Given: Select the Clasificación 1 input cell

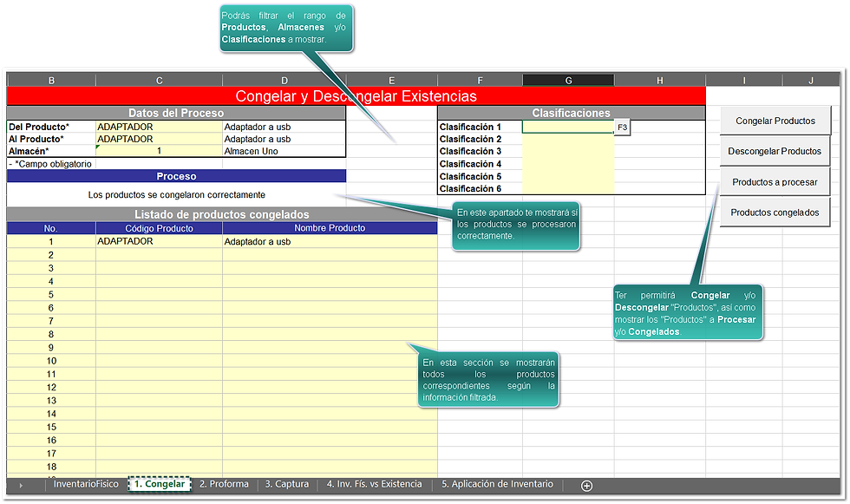Looking at the screenshot, I should point(568,127).
